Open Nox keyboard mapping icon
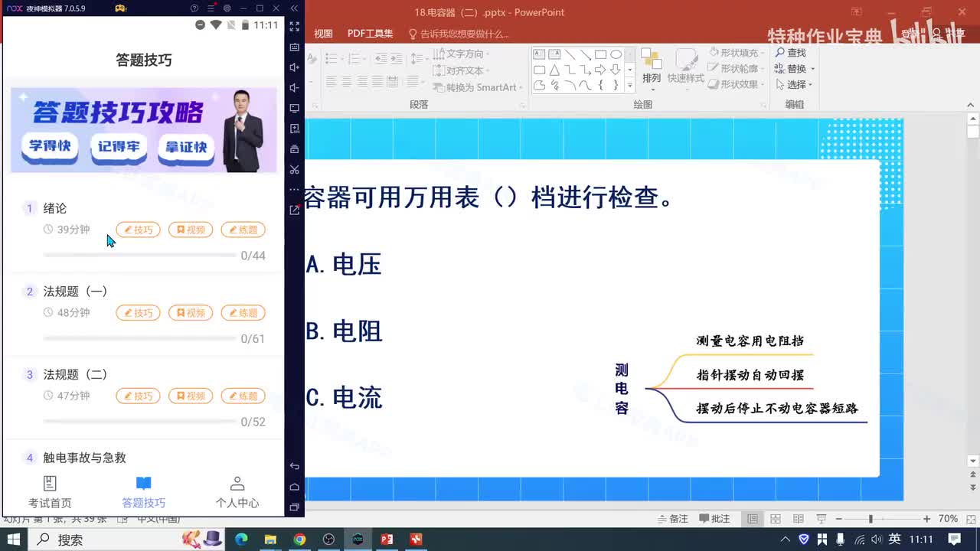The width and height of the screenshot is (980, 551). (x=295, y=47)
